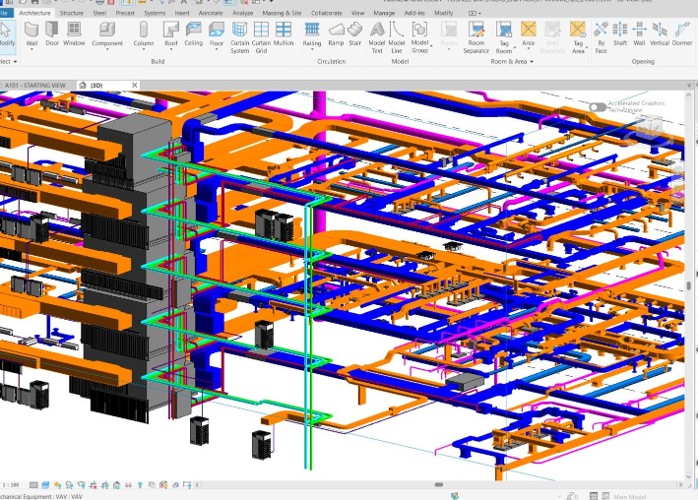Click the Roof tool icon
Screen dimensions: 698x500
171,30
